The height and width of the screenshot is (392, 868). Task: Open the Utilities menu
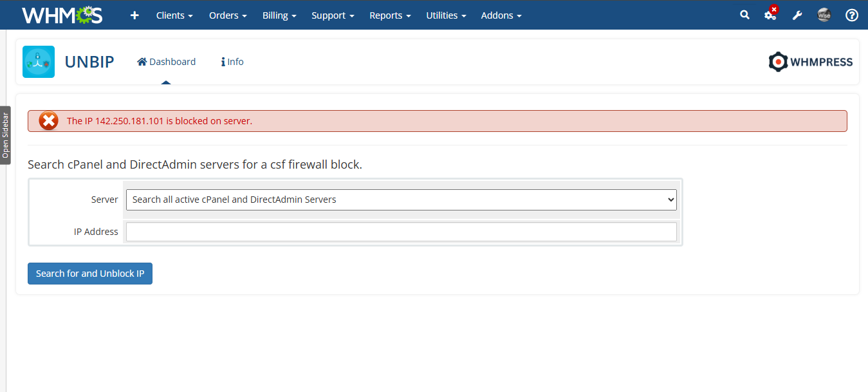(x=446, y=15)
